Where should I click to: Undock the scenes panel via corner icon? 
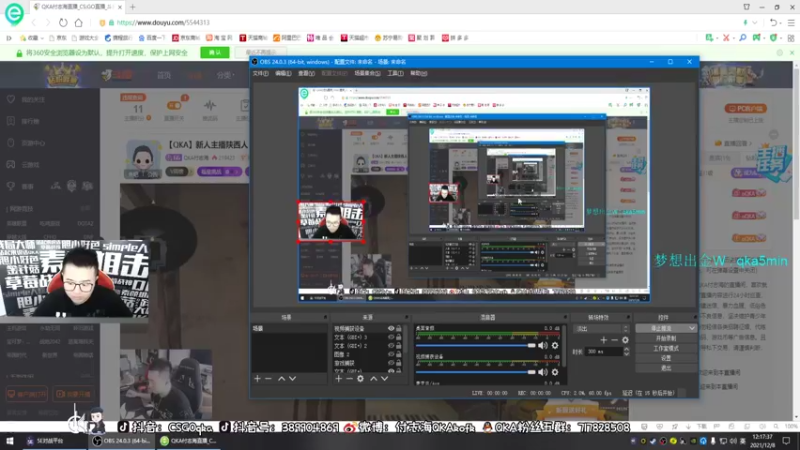coord(325,317)
